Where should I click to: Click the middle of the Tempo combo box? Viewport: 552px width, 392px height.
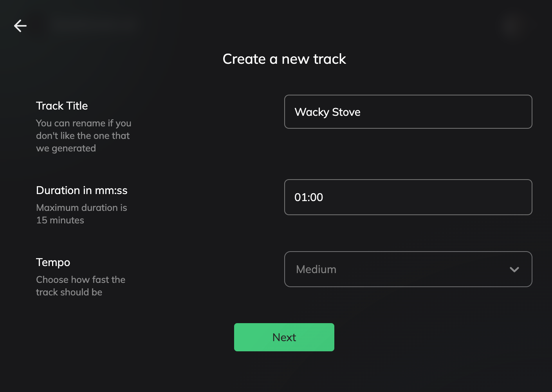click(x=408, y=269)
